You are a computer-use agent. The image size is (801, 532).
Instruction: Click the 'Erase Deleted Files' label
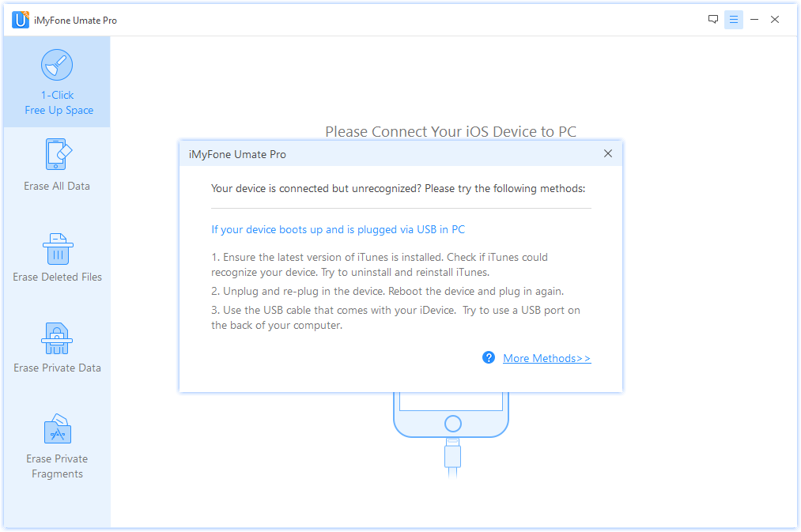(x=57, y=277)
